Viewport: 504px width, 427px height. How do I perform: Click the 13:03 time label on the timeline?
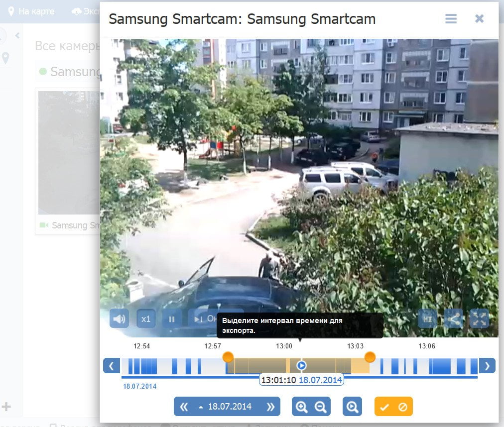coord(355,346)
